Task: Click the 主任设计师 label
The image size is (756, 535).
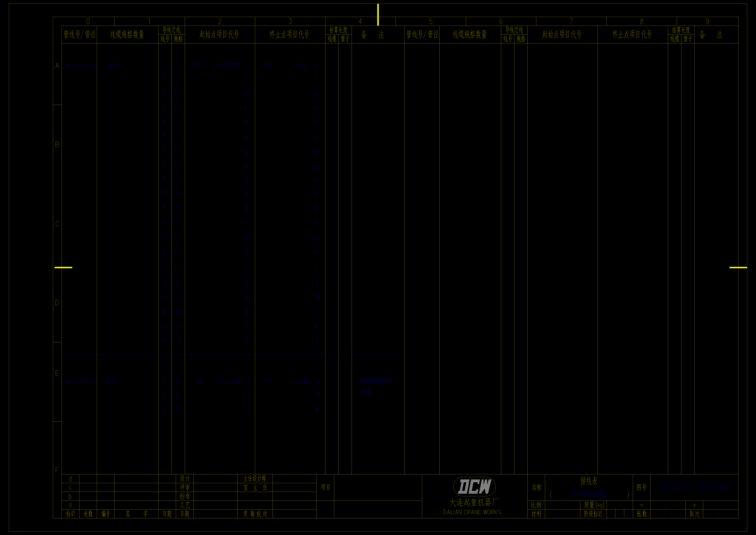Action: pyautogui.click(x=255, y=479)
